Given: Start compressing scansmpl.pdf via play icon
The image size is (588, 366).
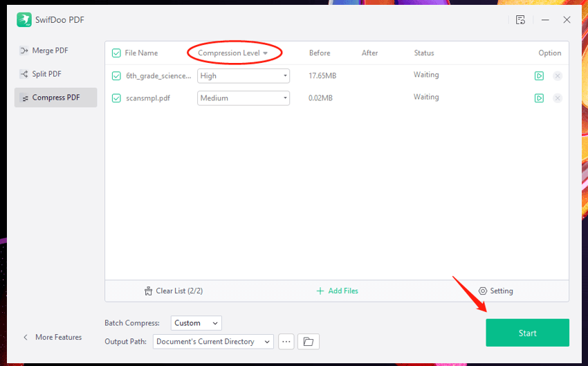Looking at the screenshot, I should tap(539, 98).
